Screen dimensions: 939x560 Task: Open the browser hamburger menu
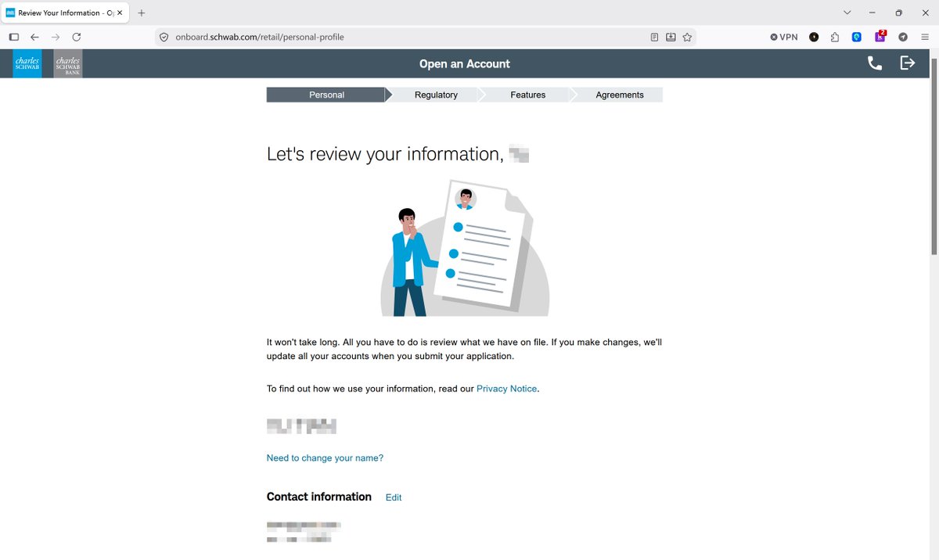[x=924, y=37]
